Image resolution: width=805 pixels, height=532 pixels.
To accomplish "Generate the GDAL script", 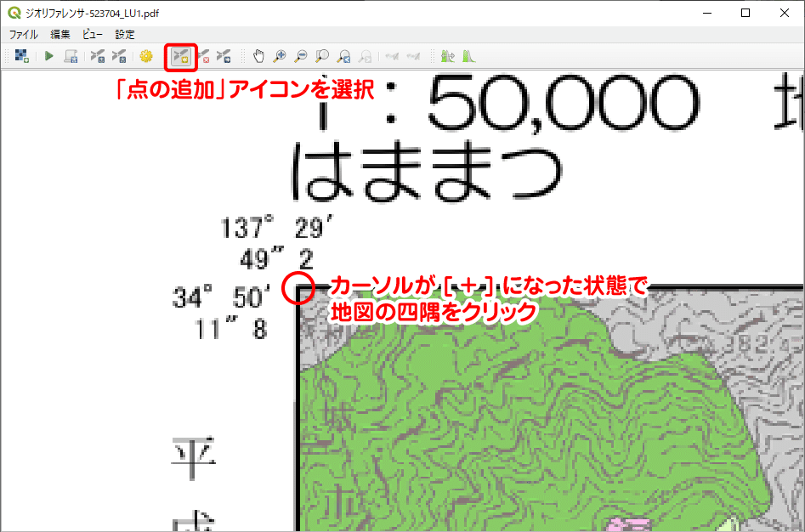I will pyautogui.click(x=71, y=56).
